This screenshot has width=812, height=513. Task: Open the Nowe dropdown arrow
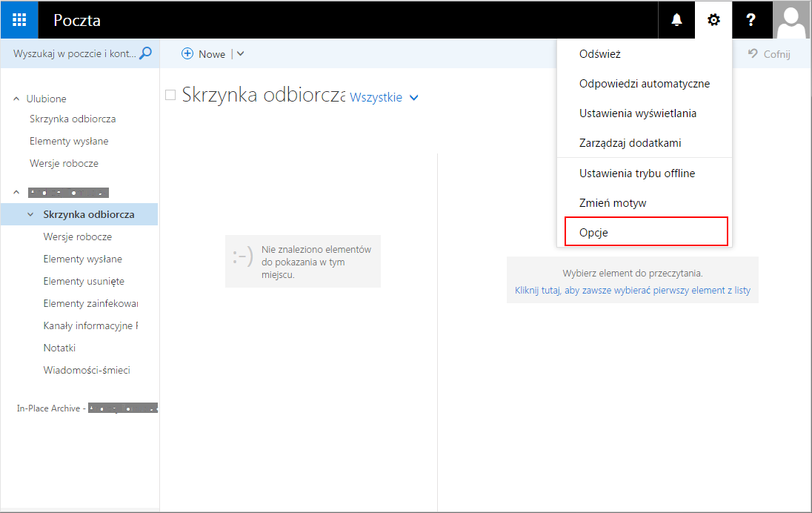(240, 53)
